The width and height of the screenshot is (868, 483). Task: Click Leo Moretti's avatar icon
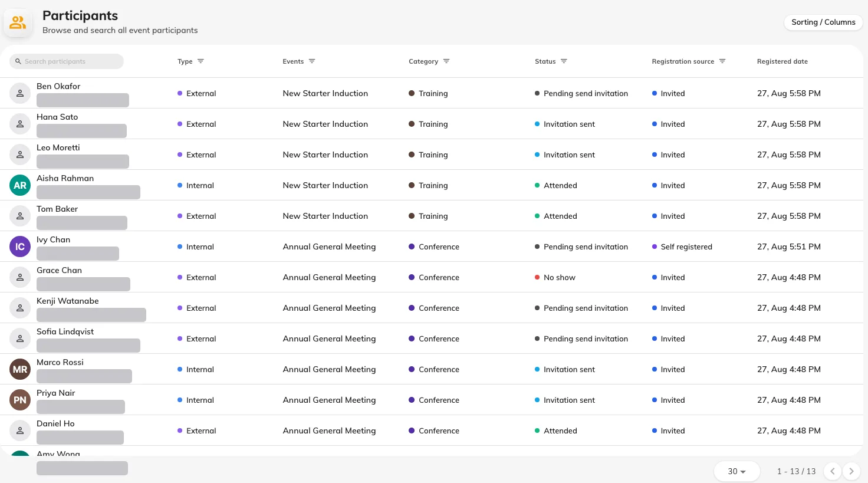[x=20, y=155]
